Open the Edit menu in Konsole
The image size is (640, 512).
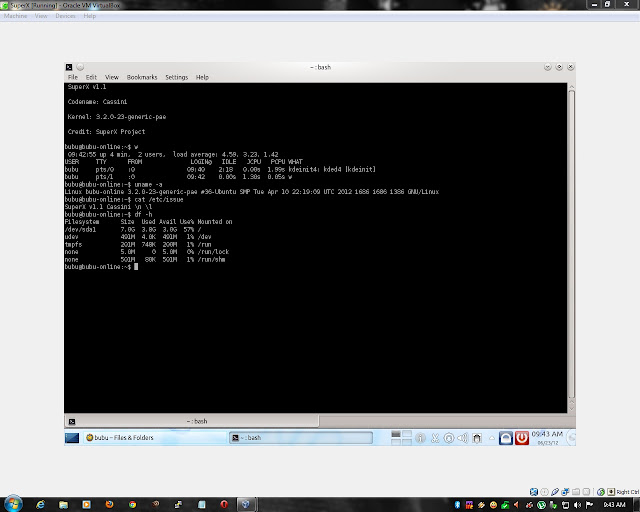[91, 77]
